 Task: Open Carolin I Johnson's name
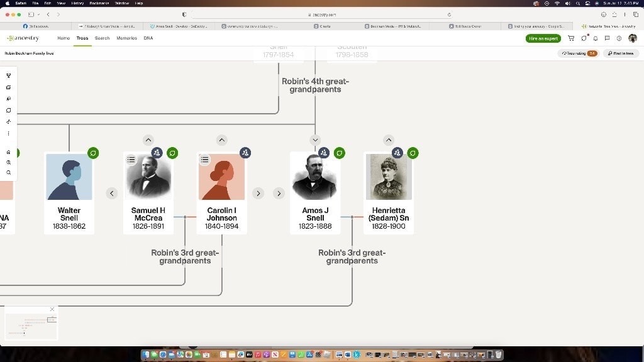222,214
